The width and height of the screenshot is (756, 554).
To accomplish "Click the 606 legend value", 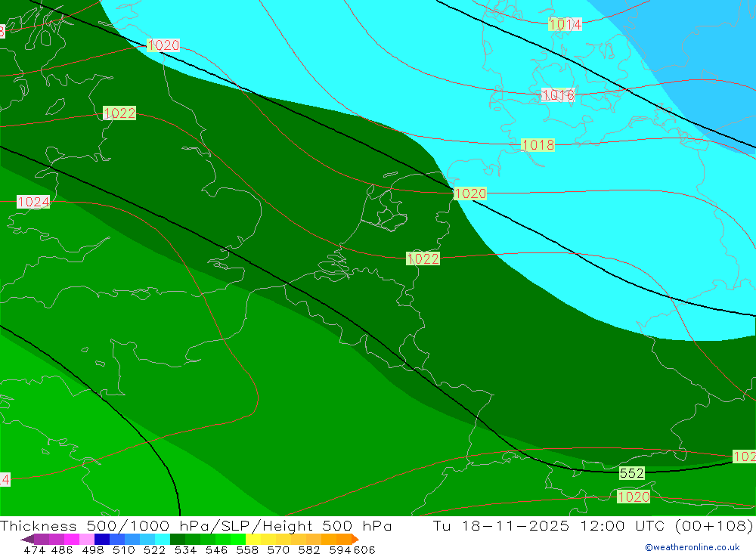I will [x=364, y=549].
